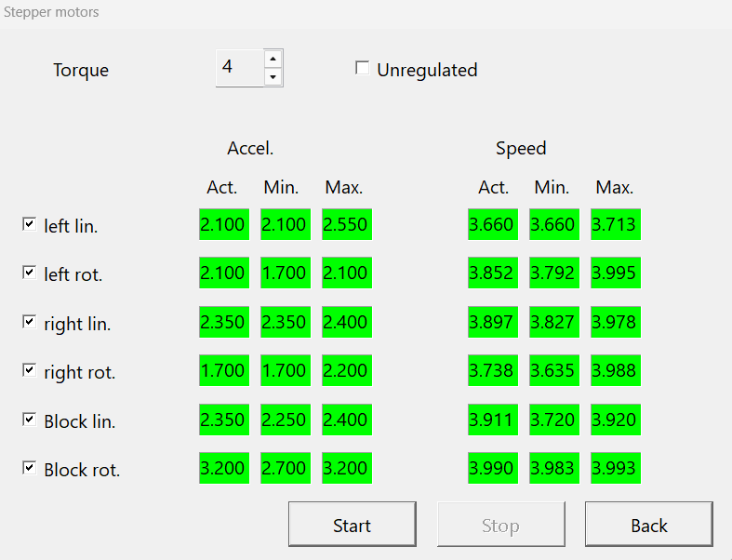Click the Stepper motors window title
Screen dimensions: 732x560
pos(51,12)
